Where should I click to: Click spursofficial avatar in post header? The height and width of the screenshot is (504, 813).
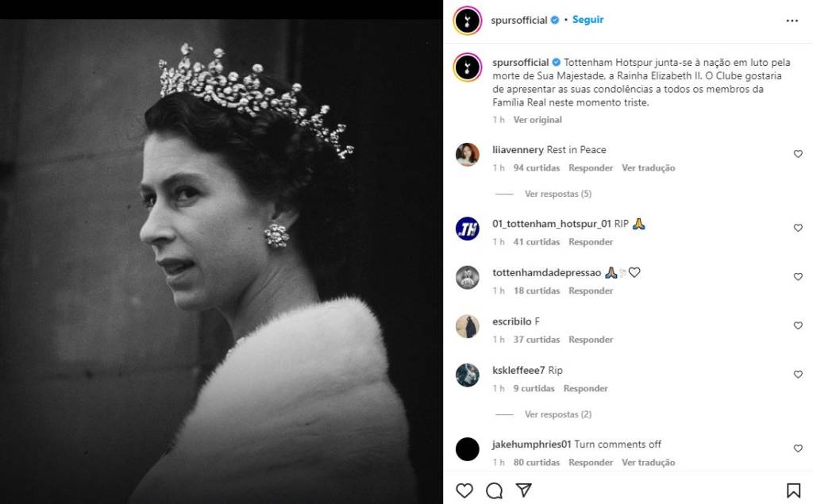tap(468, 21)
